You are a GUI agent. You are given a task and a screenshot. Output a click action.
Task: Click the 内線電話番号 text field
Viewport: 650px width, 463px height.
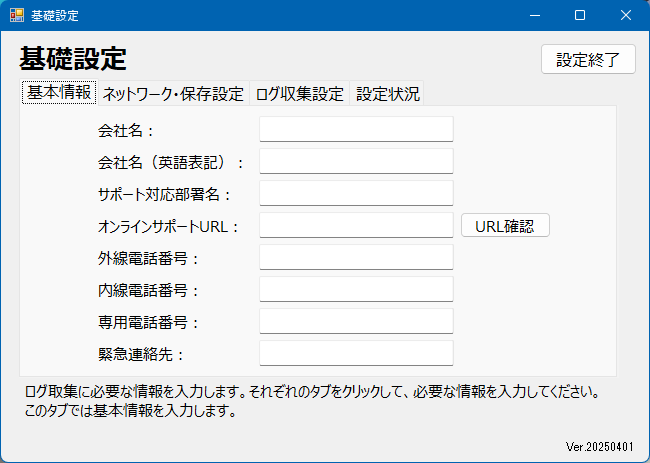click(356, 290)
